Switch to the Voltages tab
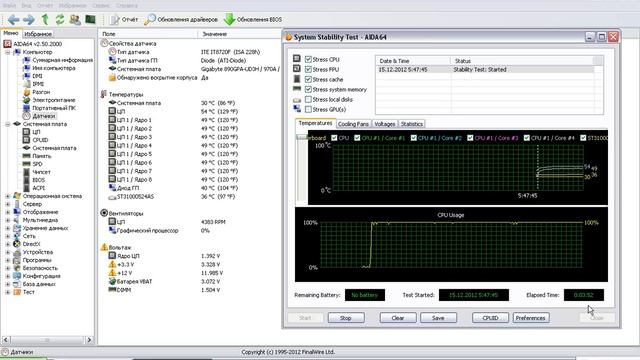640x360 pixels. [384, 124]
